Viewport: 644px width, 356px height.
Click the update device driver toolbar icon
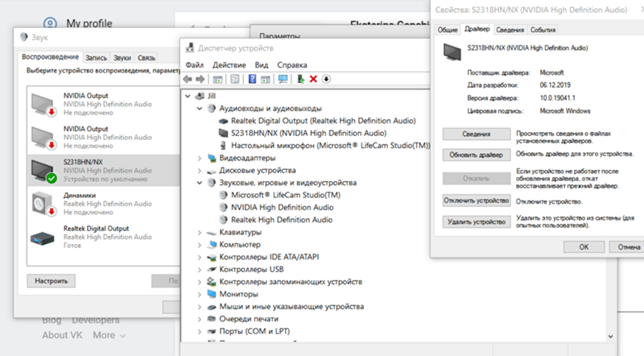[300, 79]
